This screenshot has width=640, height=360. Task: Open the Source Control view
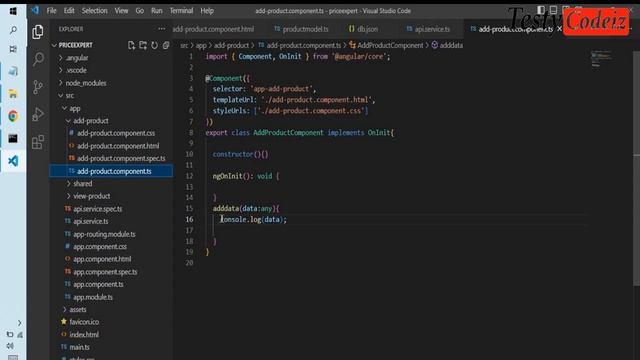(x=38, y=87)
